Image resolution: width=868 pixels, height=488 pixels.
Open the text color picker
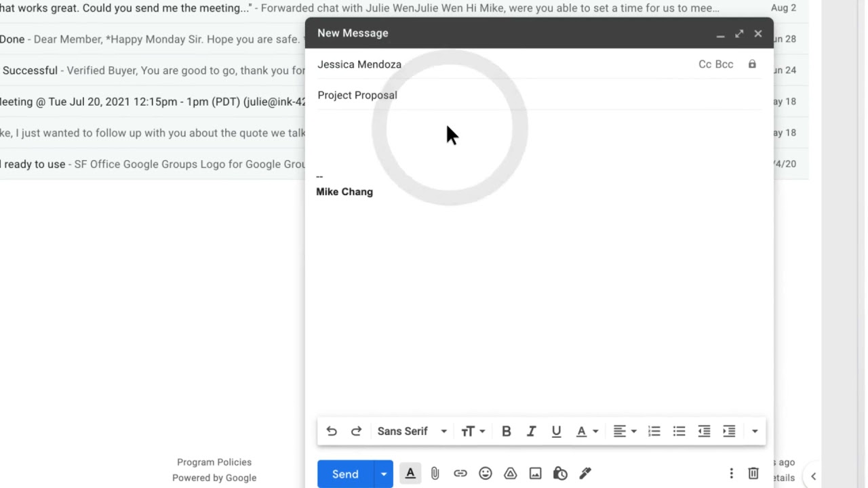(x=587, y=431)
